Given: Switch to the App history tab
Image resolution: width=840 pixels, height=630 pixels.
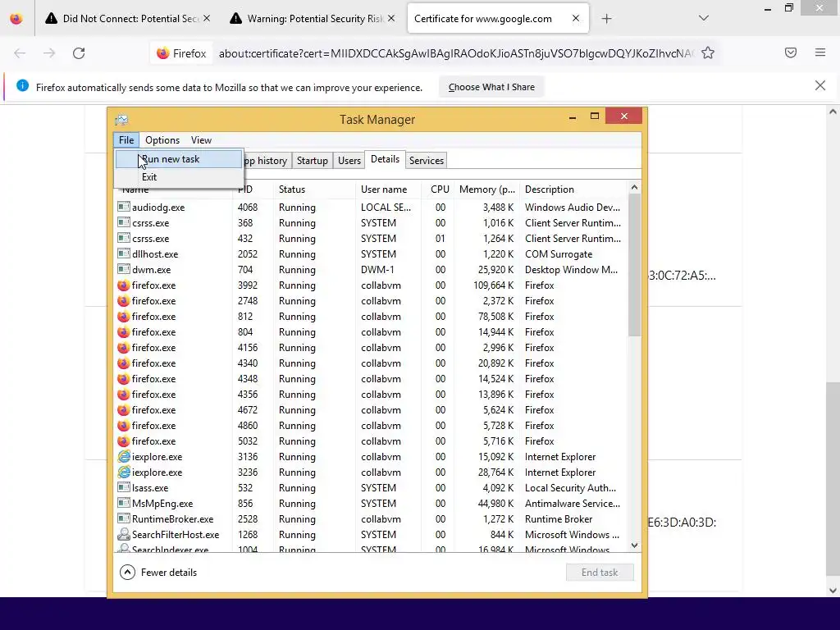Looking at the screenshot, I should [267, 161].
